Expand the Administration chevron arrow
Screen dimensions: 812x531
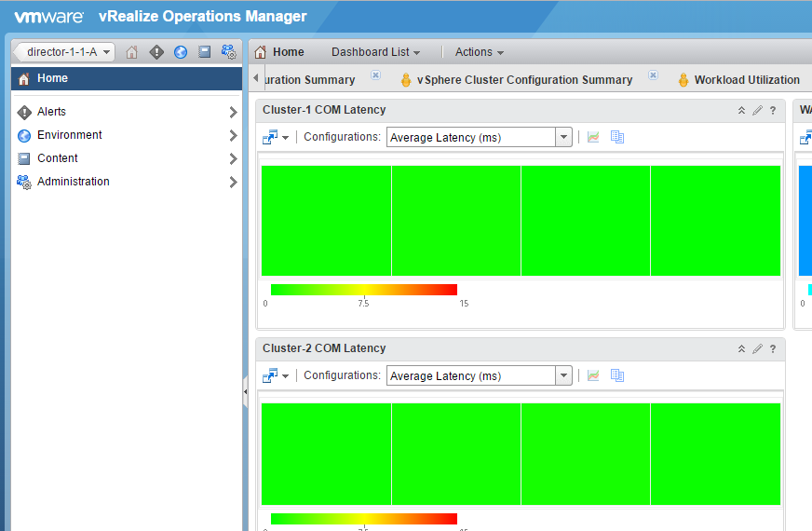click(x=233, y=182)
